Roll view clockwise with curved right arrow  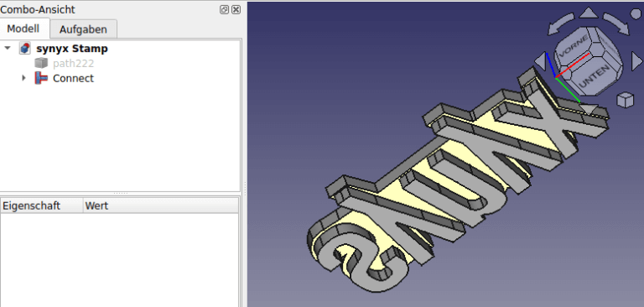(x=616, y=23)
